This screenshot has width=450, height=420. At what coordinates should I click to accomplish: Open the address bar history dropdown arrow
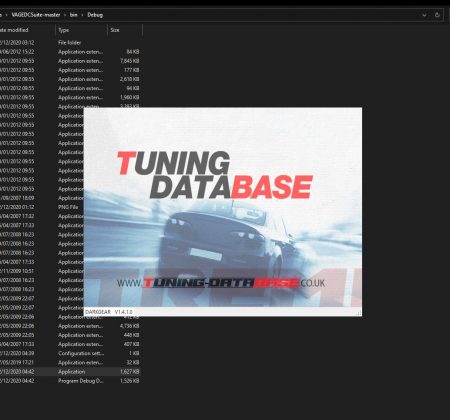pyautogui.click(x=424, y=15)
